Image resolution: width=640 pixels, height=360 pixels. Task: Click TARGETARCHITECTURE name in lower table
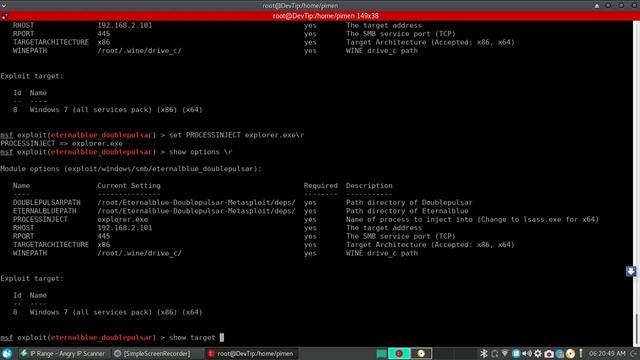point(51,245)
